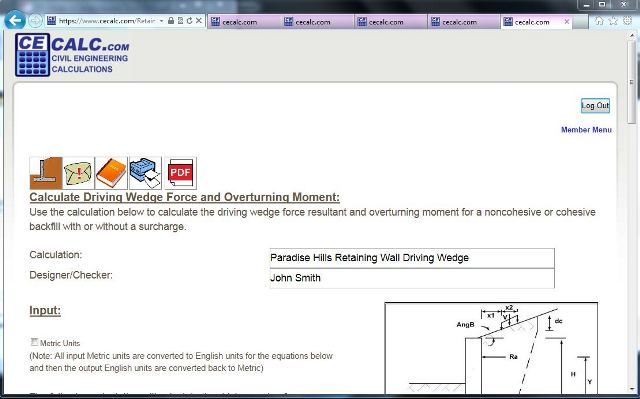Click the 'Calculation:' label

[x=56, y=255]
